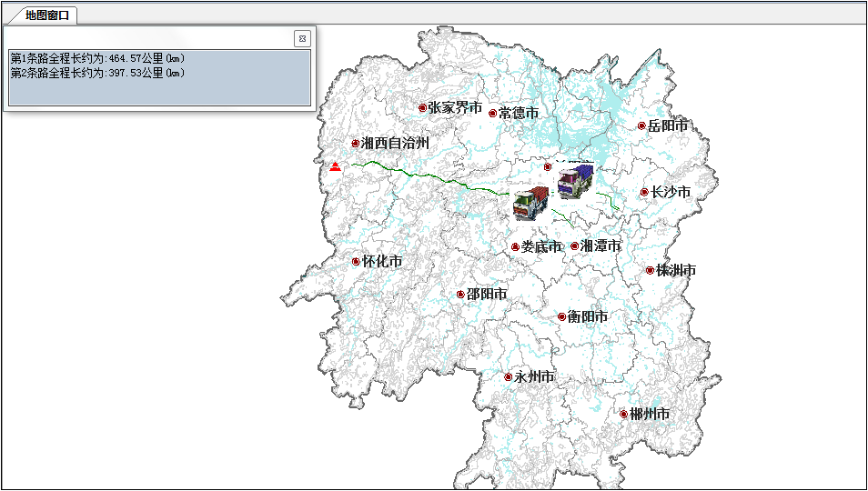
Task: Select the 岳阳市 city marker dot
Action: [641, 126]
